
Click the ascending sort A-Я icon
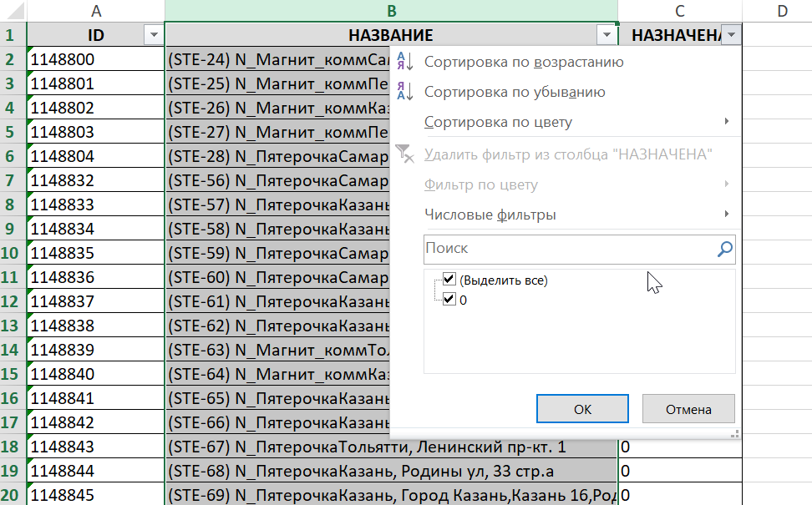click(404, 62)
